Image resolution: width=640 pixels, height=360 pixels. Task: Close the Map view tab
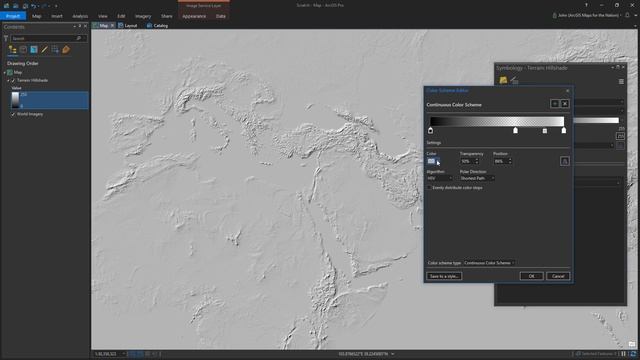pyautogui.click(x=112, y=25)
